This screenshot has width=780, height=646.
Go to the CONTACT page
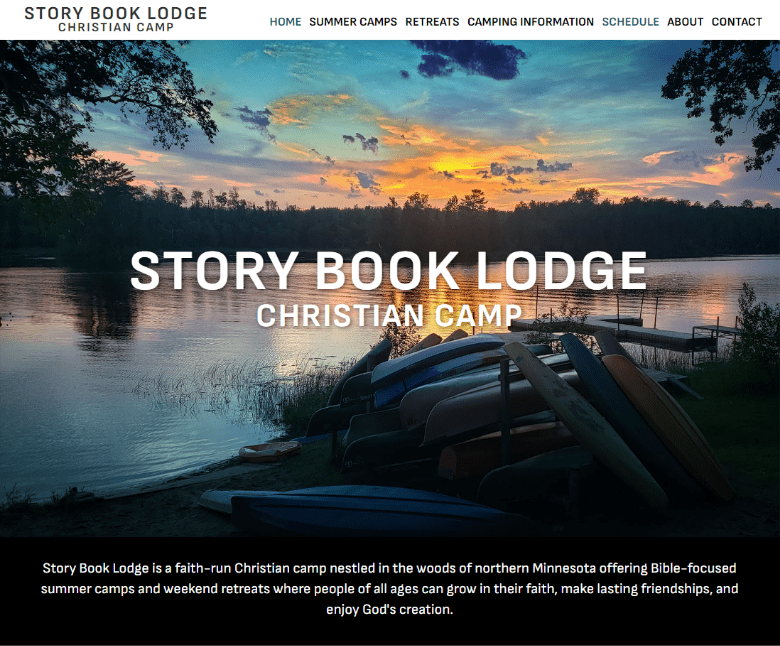tap(736, 22)
